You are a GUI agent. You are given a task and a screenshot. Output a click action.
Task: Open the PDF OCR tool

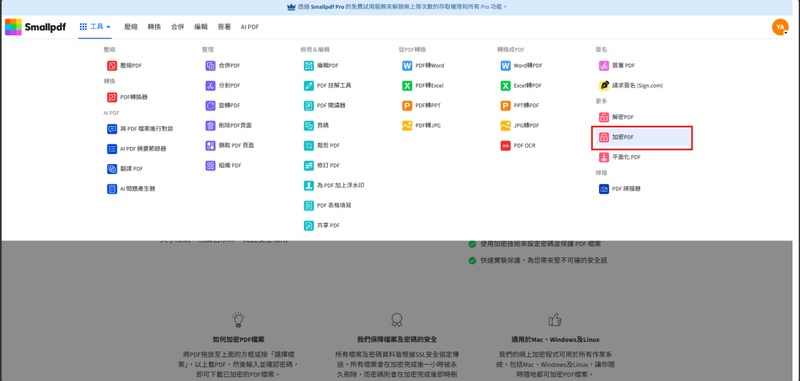pos(518,146)
